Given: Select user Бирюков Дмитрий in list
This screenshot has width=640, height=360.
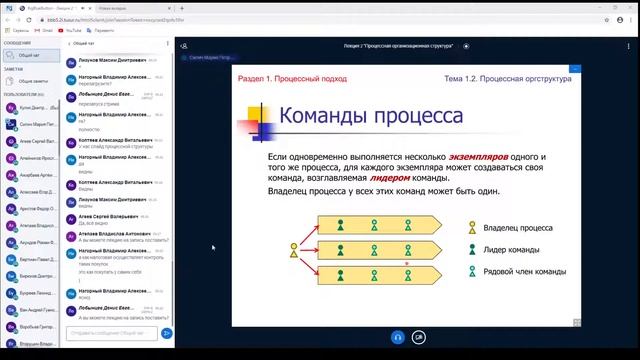Looking at the screenshot, I should [31, 276].
